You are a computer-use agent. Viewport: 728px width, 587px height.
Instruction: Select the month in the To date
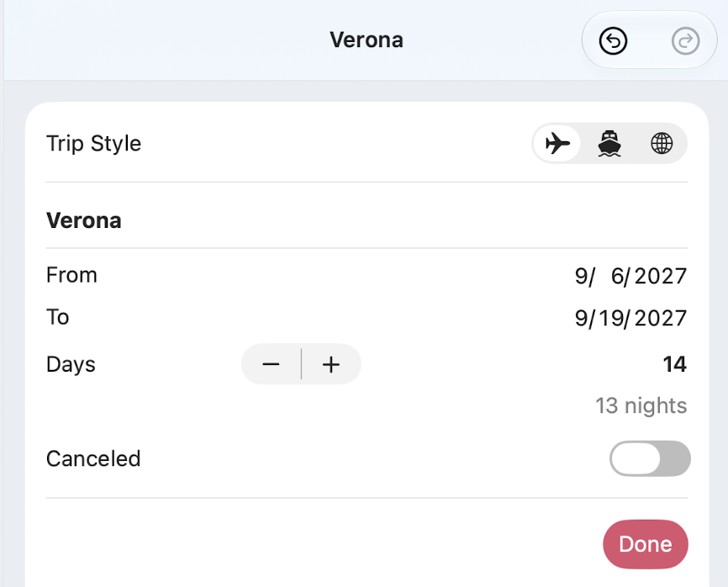581,319
